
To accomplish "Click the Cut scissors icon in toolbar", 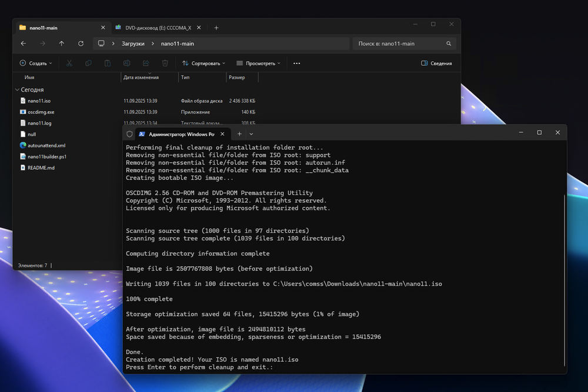I will pyautogui.click(x=69, y=63).
